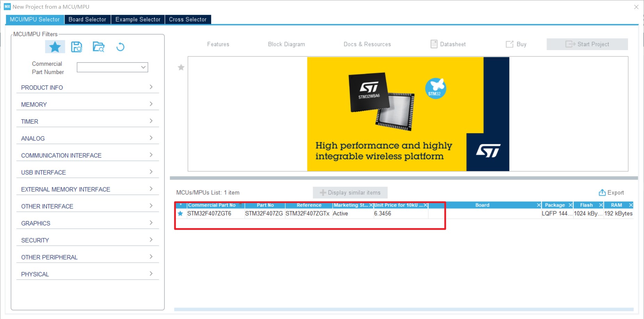Expand the MEMORY filter section

point(88,104)
